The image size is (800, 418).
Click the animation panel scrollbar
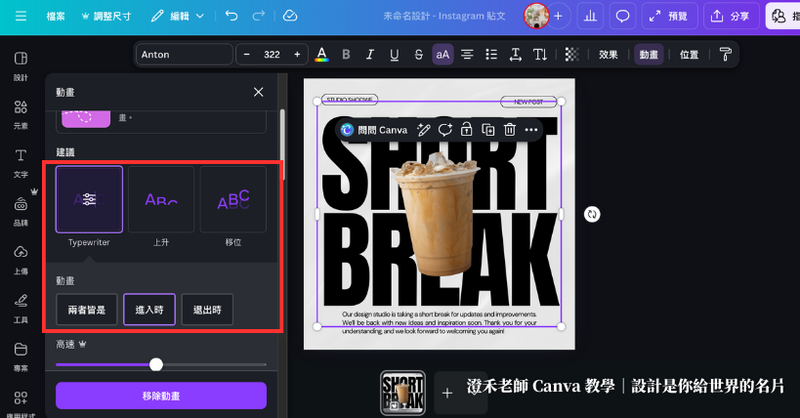pos(282,144)
